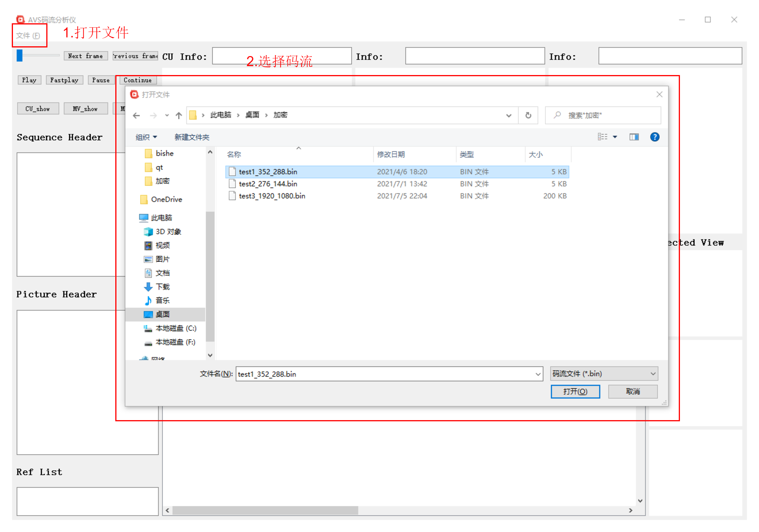This screenshot has height=532, width=759.
Task: Refresh the 加密 folder with the refresh icon
Action: (528, 115)
